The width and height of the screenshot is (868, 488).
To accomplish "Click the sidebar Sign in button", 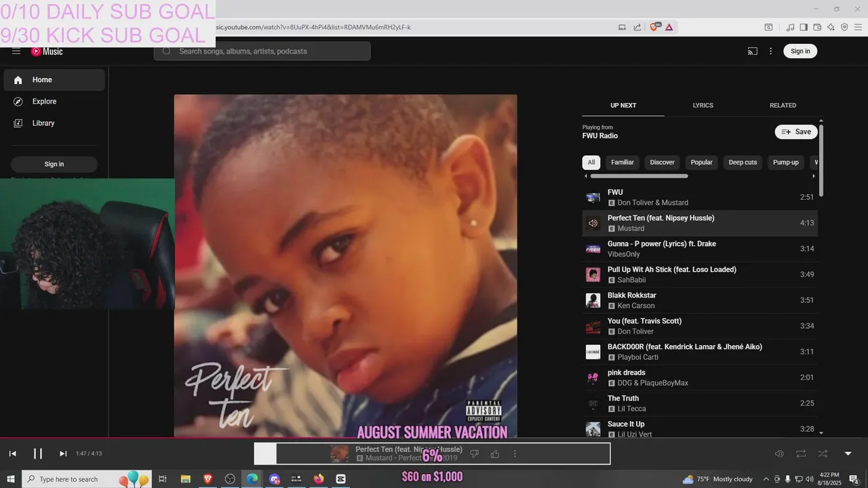I will [x=54, y=164].
